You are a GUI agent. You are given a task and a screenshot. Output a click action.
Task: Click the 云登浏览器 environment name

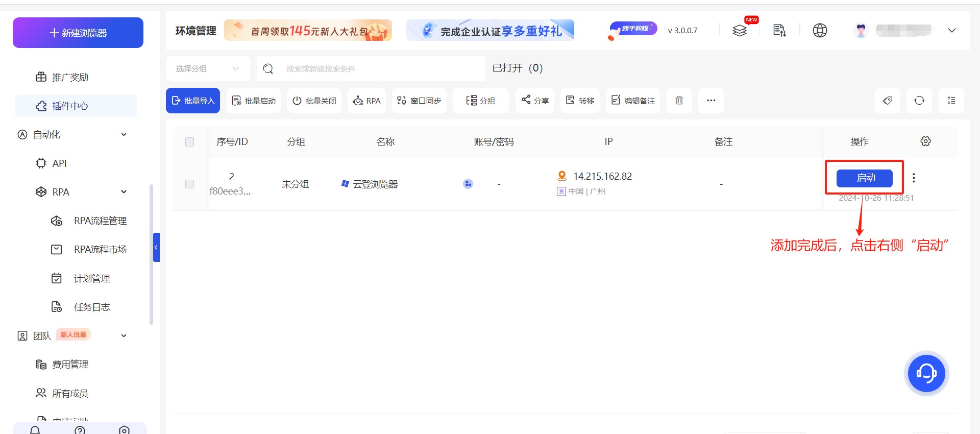click(x=375, y=184)
